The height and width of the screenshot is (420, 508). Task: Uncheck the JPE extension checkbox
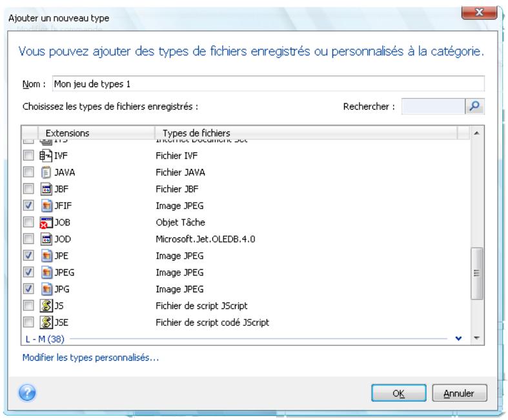tap(28, 255)
